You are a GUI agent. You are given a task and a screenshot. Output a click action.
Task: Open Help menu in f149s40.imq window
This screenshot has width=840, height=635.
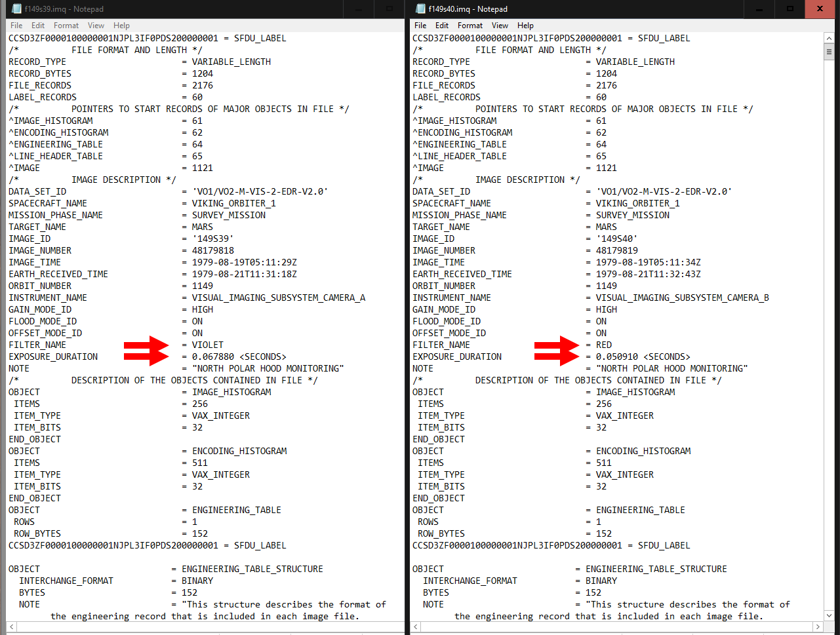pos(525,26)
